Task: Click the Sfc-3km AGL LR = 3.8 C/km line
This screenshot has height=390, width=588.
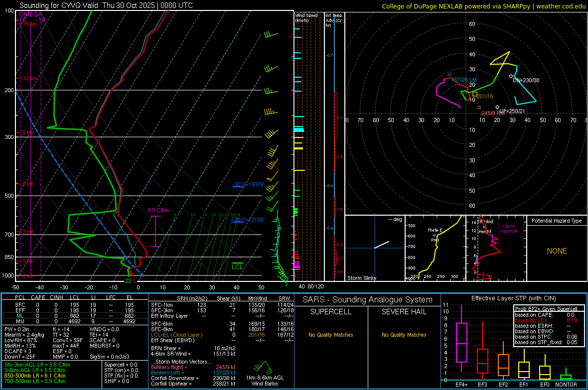Action: 37,365
